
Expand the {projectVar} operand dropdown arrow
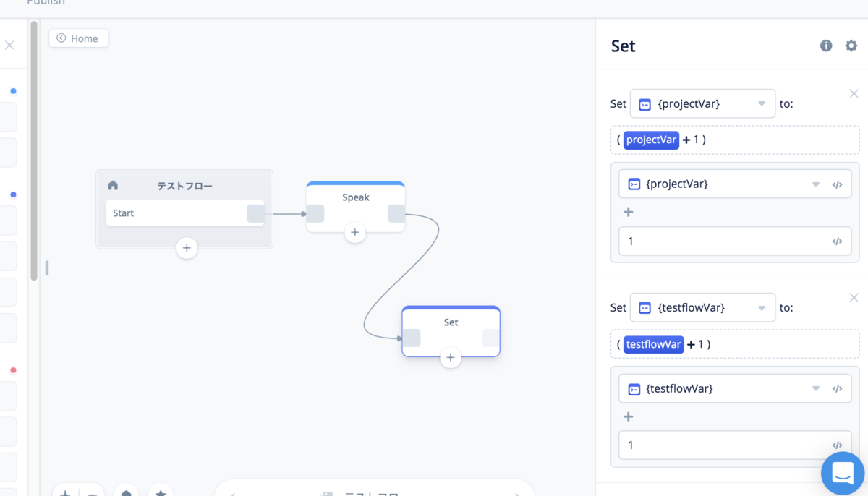pyautogui.click(x=816, y=184)
